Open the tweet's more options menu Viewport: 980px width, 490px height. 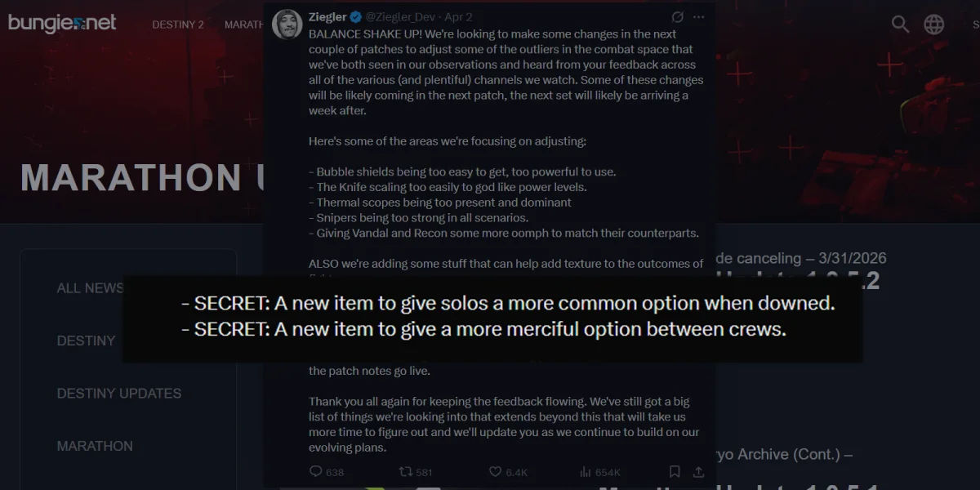pyautogui.click(x=698, y=16)
